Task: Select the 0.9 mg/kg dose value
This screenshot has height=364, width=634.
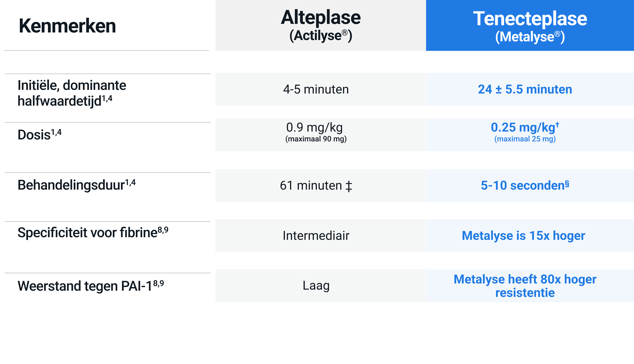Action: (314, 127)
